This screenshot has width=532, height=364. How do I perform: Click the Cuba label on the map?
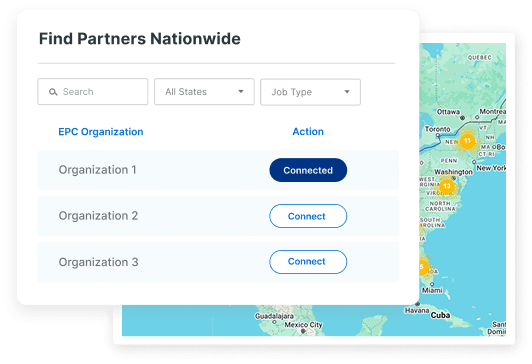click(440, 315)
